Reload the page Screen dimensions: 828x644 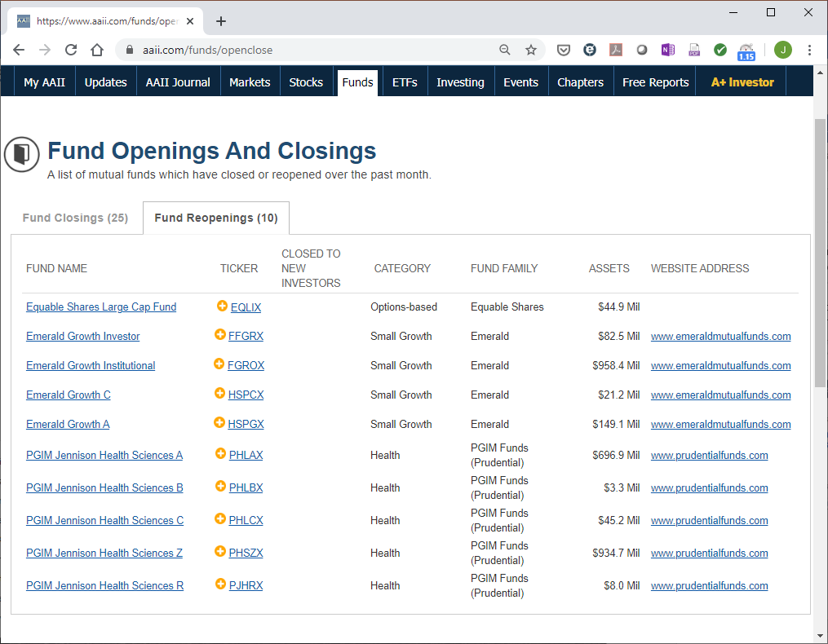point(71,50)
